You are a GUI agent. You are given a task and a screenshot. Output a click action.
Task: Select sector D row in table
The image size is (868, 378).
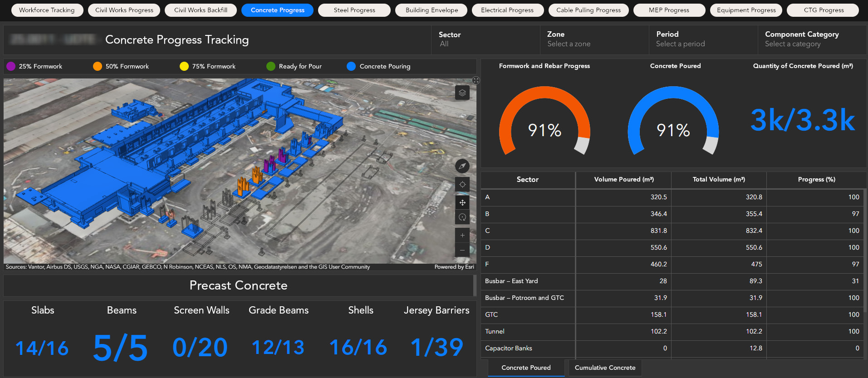point(672,247)
